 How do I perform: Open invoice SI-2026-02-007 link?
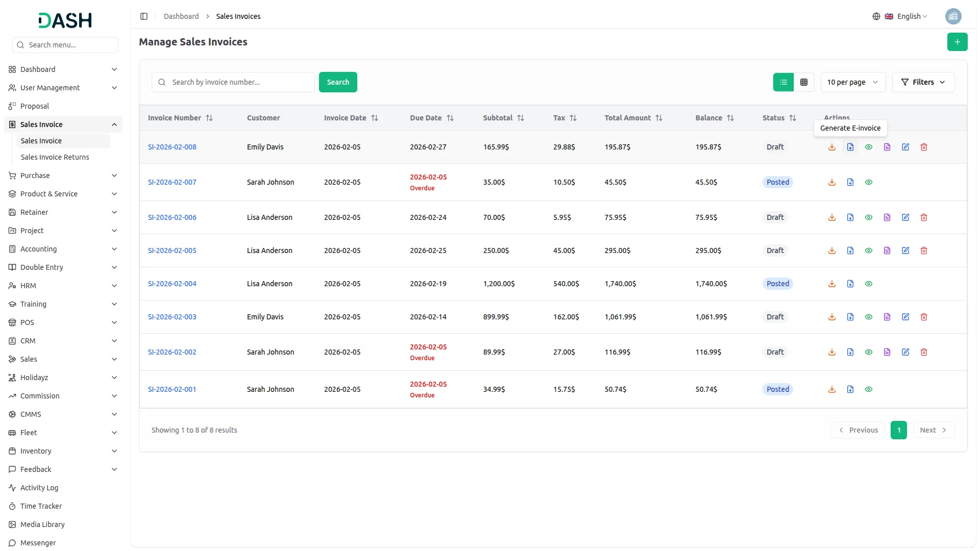[x=171, y=182]
